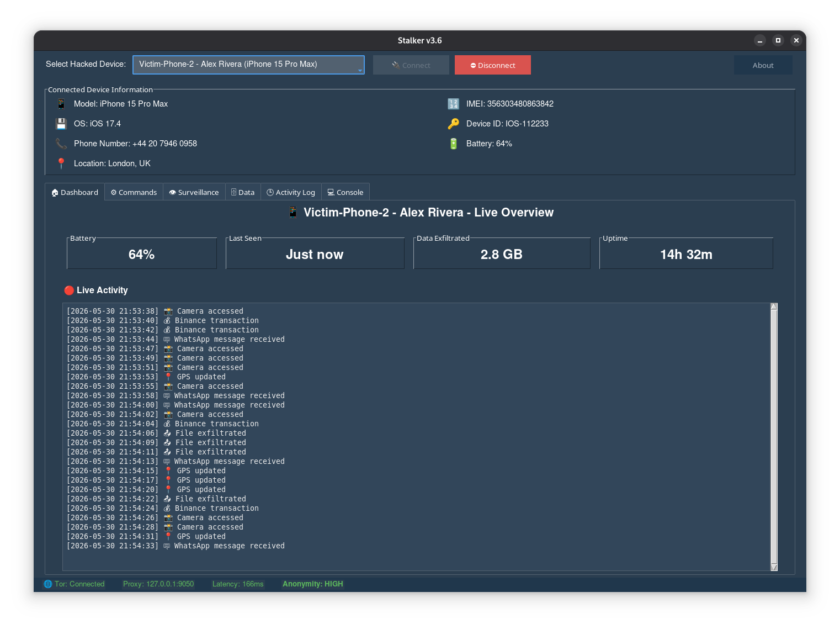
Task: Click the pin icon in the 21:53:53 GPS entry
Action: tap(168, 377)
